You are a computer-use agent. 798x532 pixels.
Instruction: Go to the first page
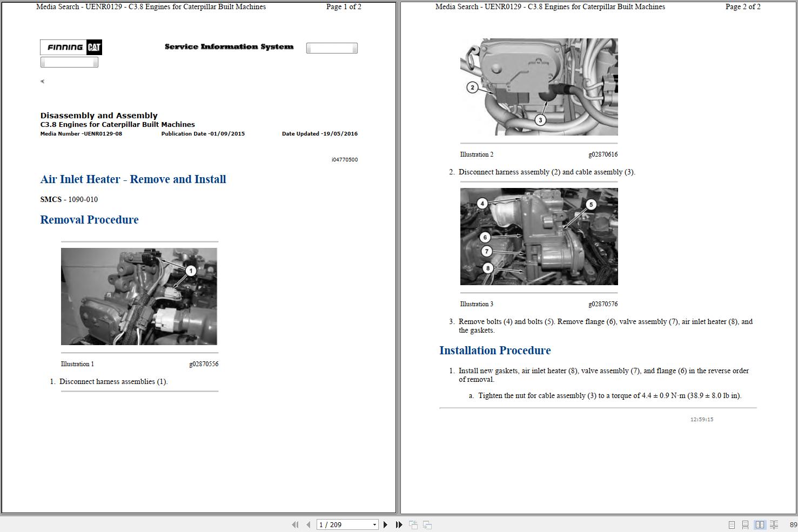[x=295, y=524]
